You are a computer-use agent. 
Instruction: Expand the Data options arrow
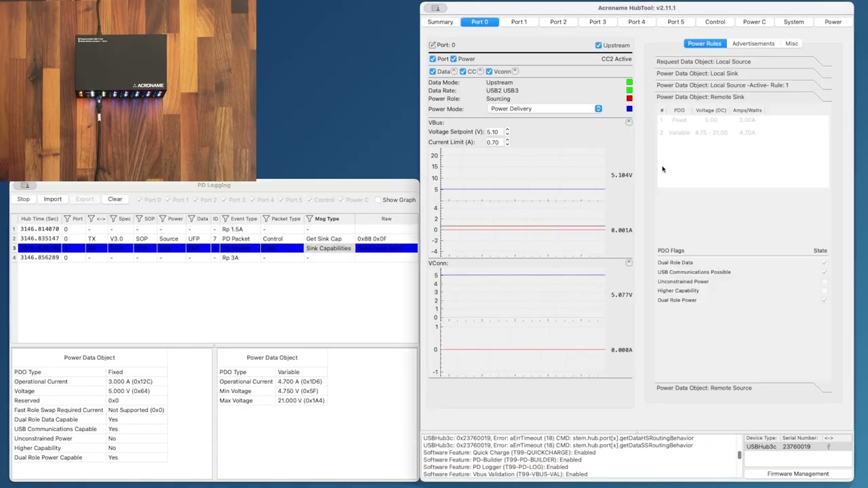point(454,71)
